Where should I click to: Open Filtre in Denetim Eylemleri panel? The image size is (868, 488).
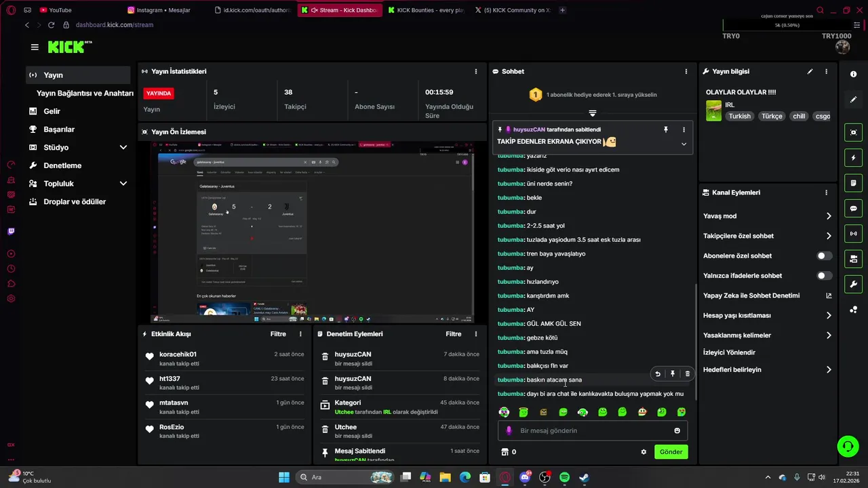453,334
